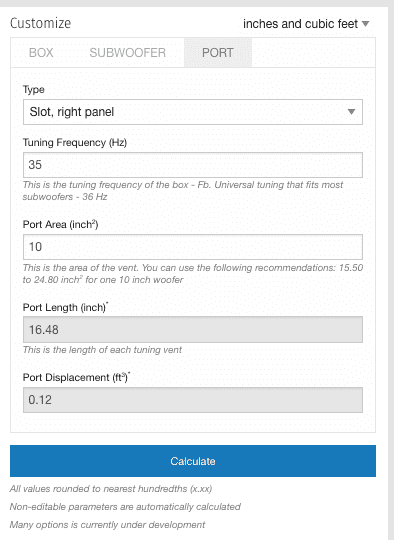Open the port Type dropdown

[193, 112]
